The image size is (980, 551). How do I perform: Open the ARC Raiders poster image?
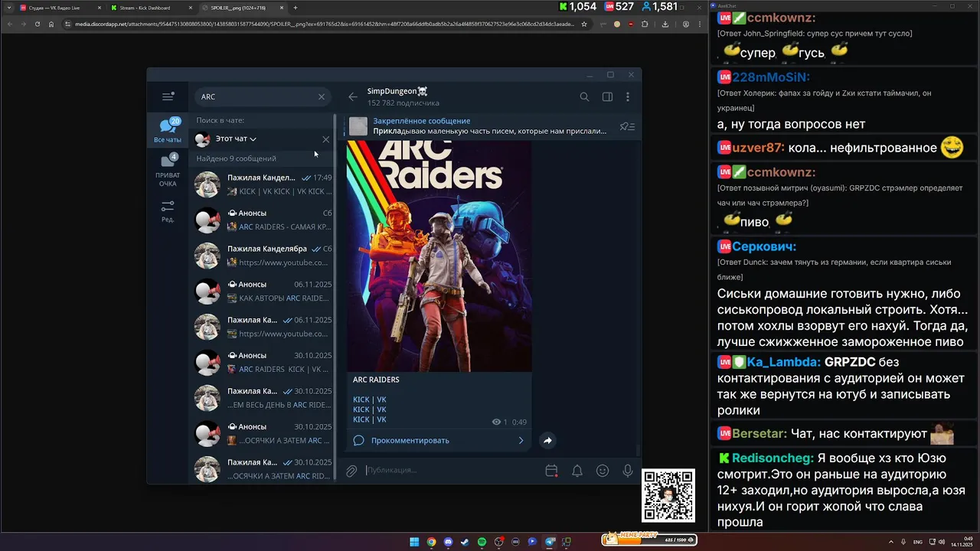439,256
